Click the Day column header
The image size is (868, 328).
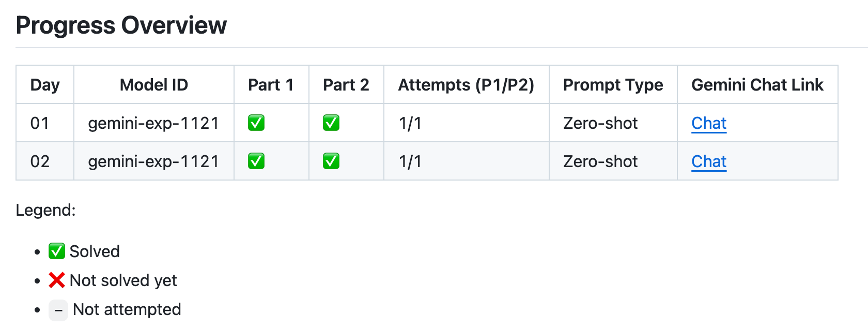(45, 85)
